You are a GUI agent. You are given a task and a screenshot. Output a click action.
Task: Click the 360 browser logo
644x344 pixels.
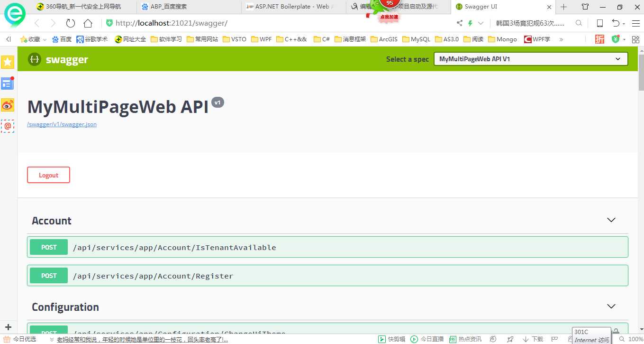pyautogui.click(x=15, y=15)
